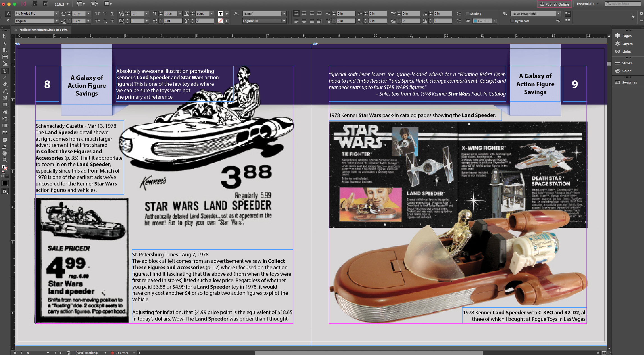Click the black Apply Color swatch in toolbox

point(5,183)
